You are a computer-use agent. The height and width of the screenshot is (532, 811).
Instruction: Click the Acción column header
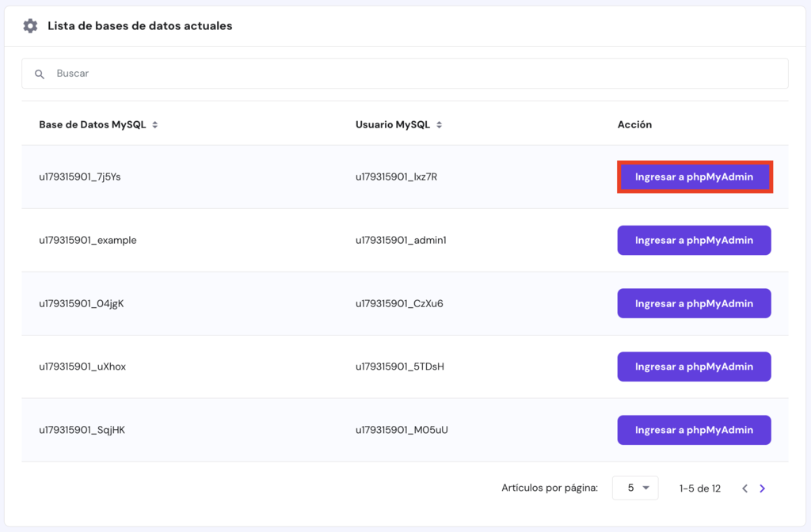(635, 124)
